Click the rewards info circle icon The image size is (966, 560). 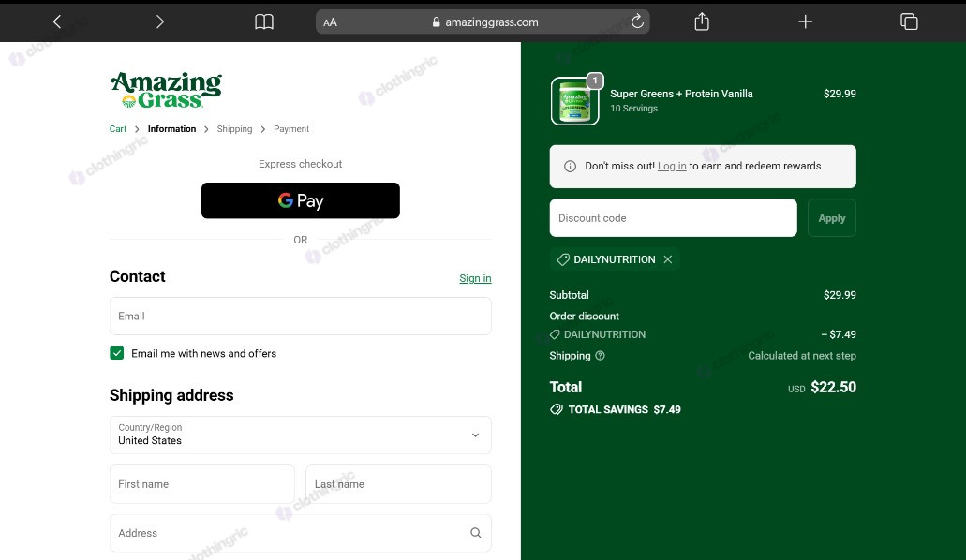(570, 167)
